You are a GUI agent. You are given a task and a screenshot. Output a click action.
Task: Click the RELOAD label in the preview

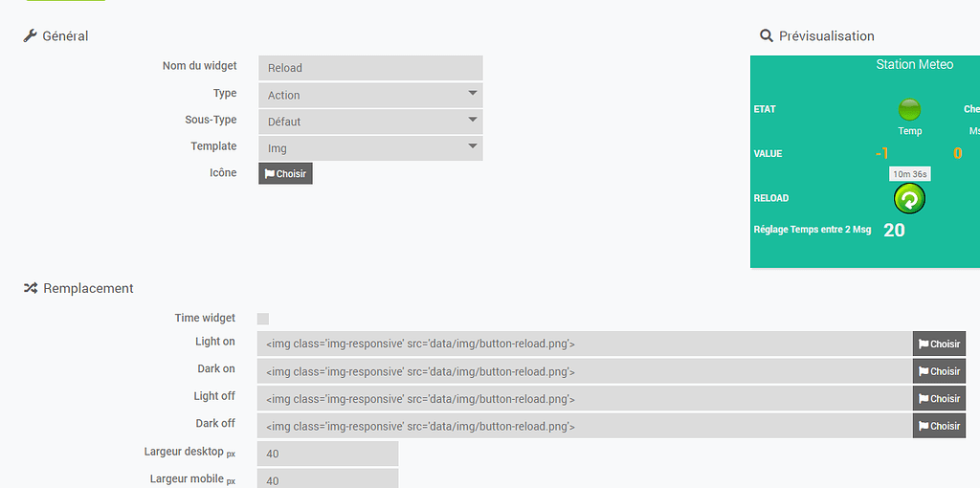(x=771, y=198)
